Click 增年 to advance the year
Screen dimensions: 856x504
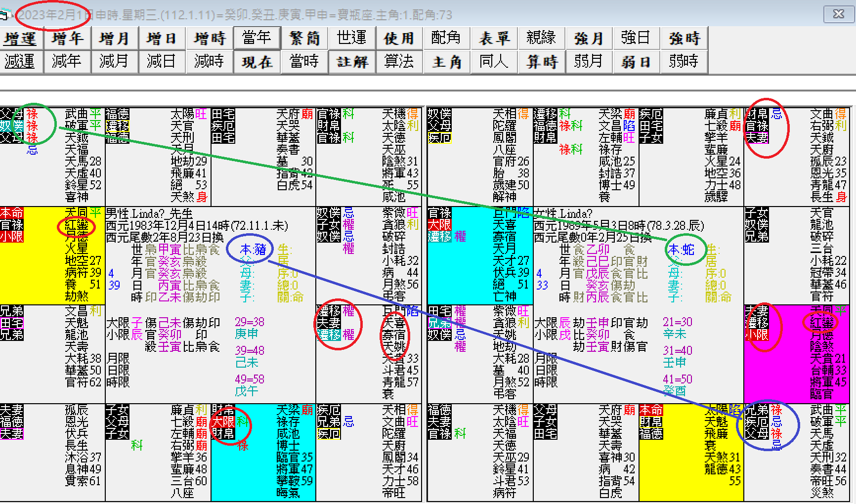coord(68,38)
